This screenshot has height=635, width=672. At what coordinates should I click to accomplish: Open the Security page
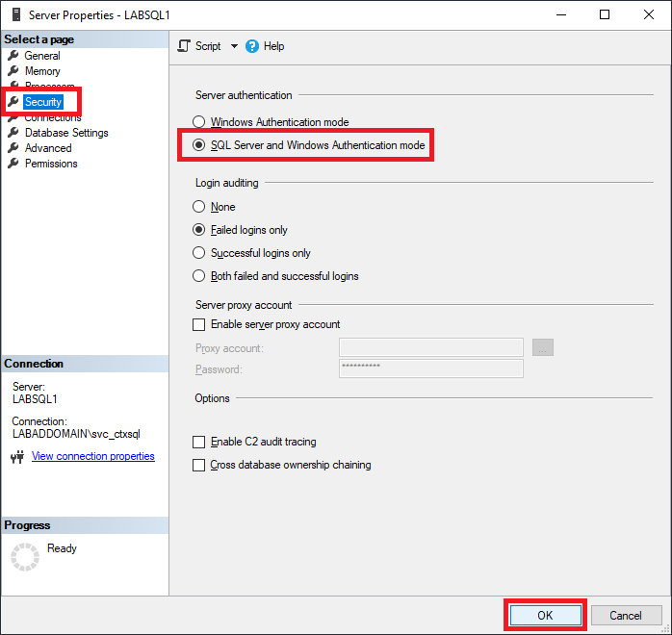[43, 102]
